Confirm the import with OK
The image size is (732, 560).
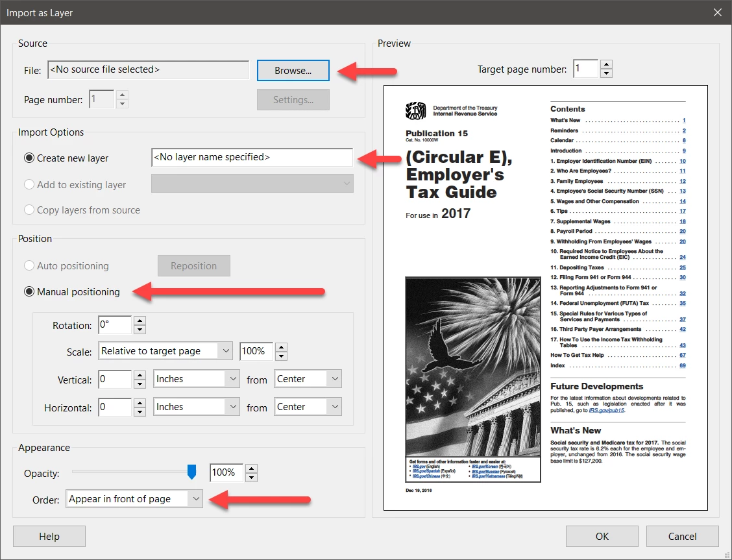tap(602, 536)
